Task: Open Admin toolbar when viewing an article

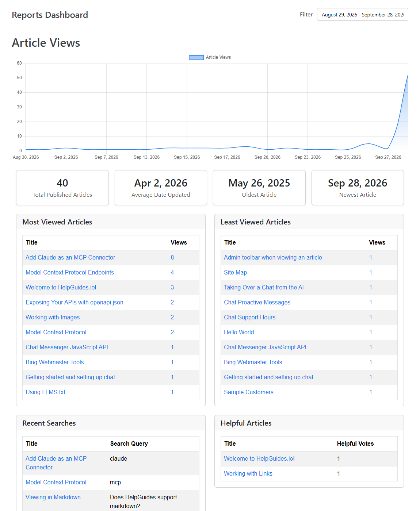Action: click(x=273, y=257)
